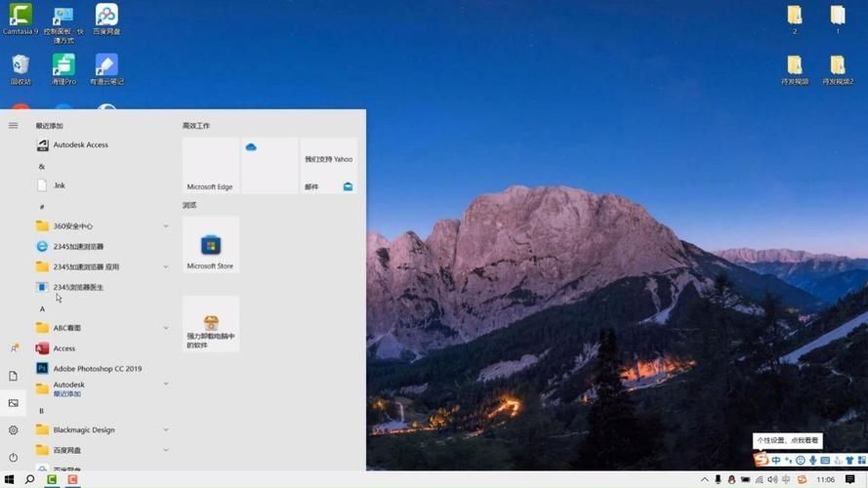868x488 pixels.
Task: Open Settings gear in Start sidebar
Action: coord(14,429)
